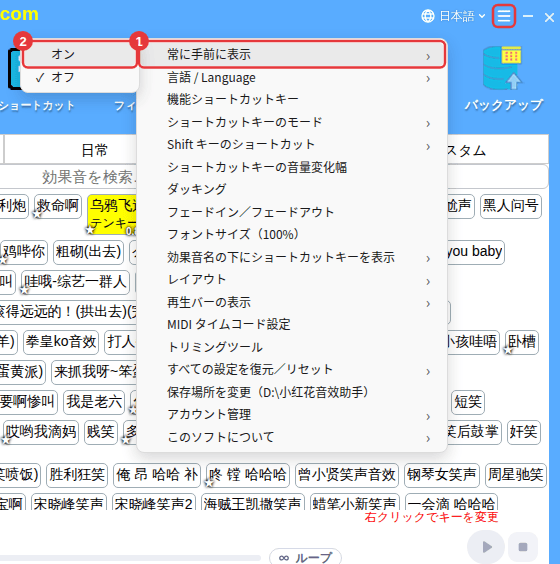Click the play button in playback bar
560x564 pixels.
coord(486,547)
